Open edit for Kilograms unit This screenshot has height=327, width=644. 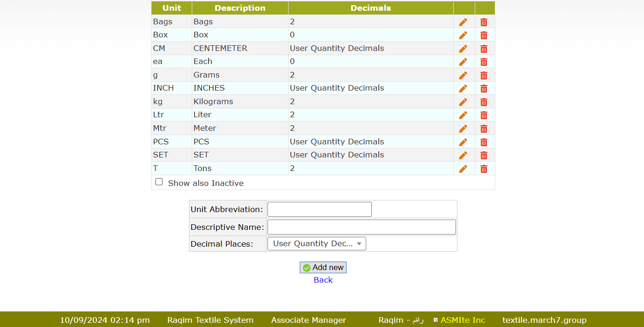coord(463,102)
